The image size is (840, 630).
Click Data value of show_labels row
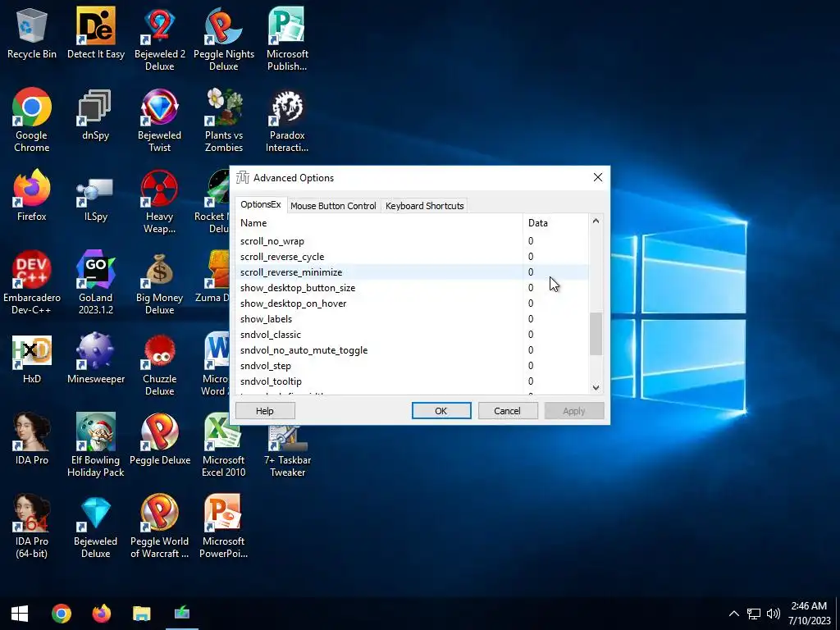(531, 319)
